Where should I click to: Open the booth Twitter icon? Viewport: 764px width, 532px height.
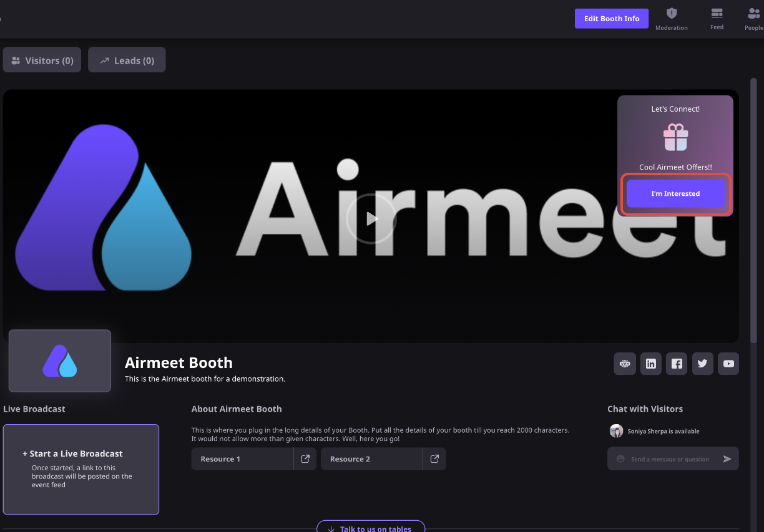(703, 364)
